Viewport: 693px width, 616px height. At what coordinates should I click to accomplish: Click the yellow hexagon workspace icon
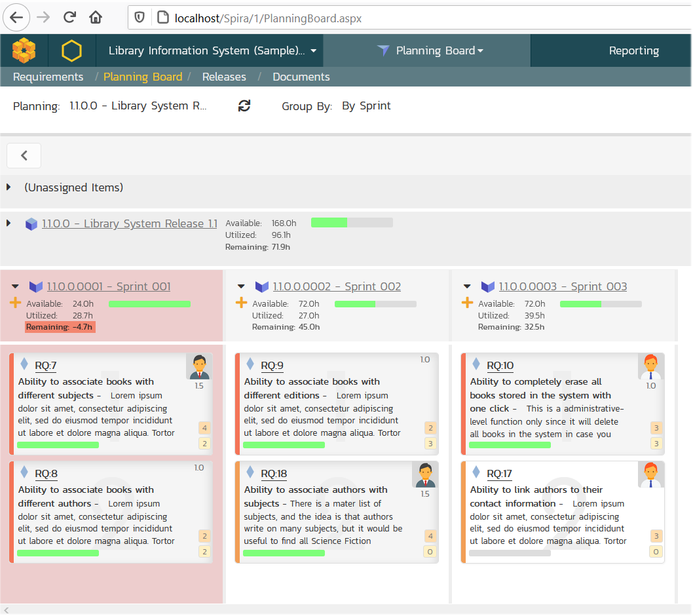[71, 50]
